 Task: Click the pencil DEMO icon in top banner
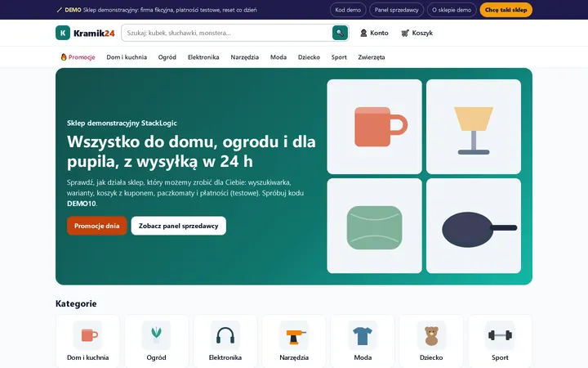click(59, 10)
